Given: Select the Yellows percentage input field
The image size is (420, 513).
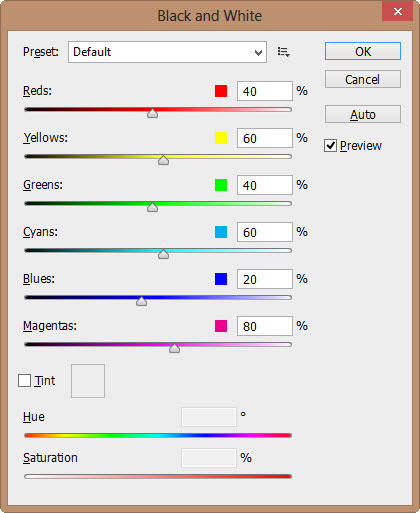Looking at the screenshot, I should pos(265,138).
